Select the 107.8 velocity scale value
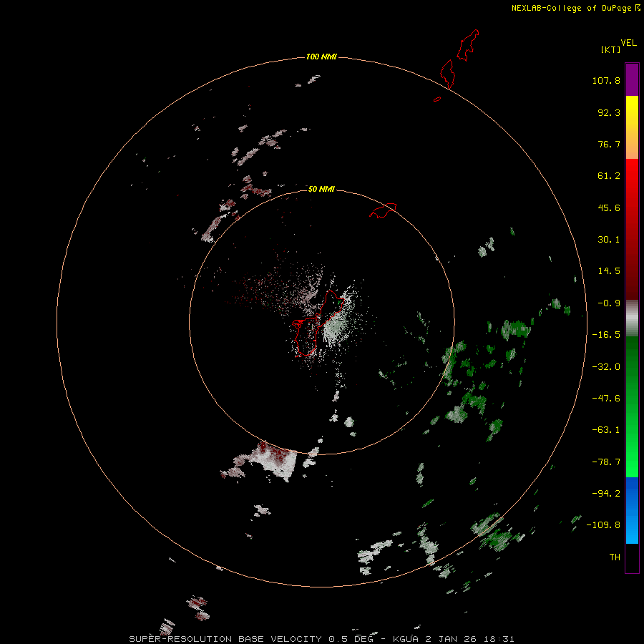Viewport: 644px width, 644px height. [606, 80]
